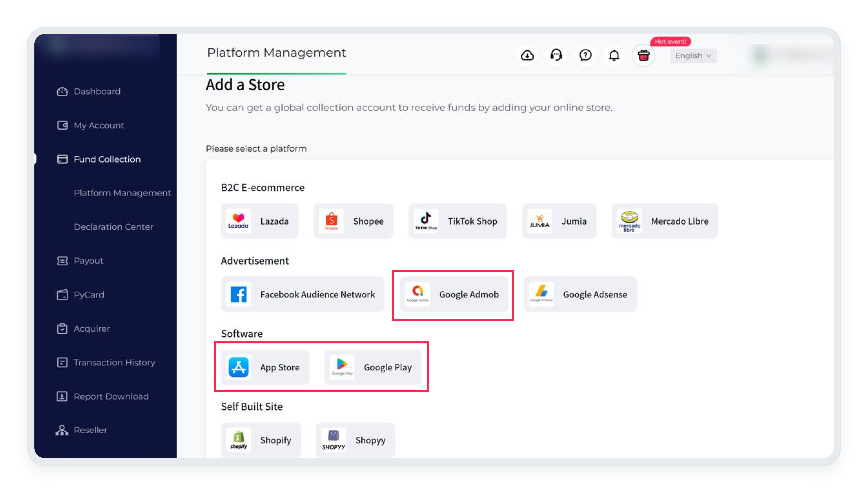The height and width of the screenshot is (493, 868).
Task: Go to Dashboard in sidebar
Action: 97,91
